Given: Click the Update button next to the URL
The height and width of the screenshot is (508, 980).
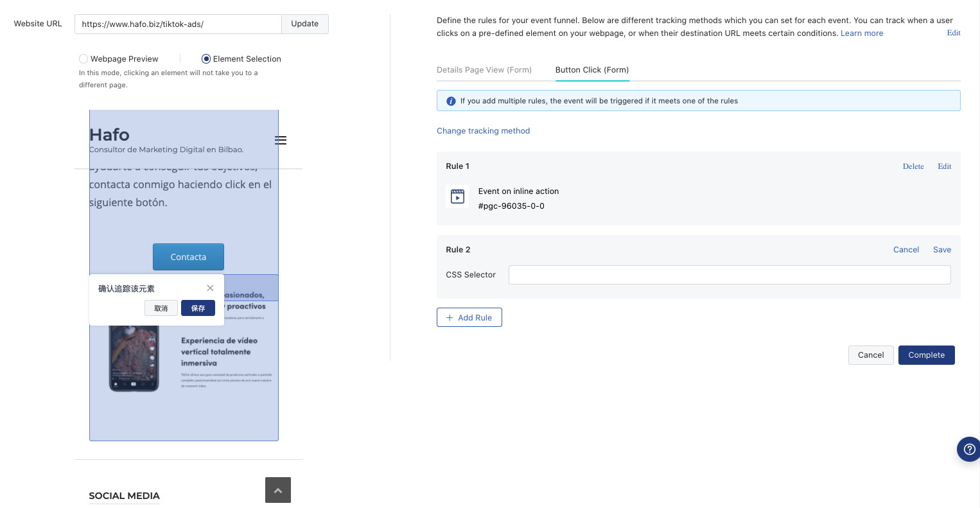Looking at the screenshot, I should click(x=305, y=24).
